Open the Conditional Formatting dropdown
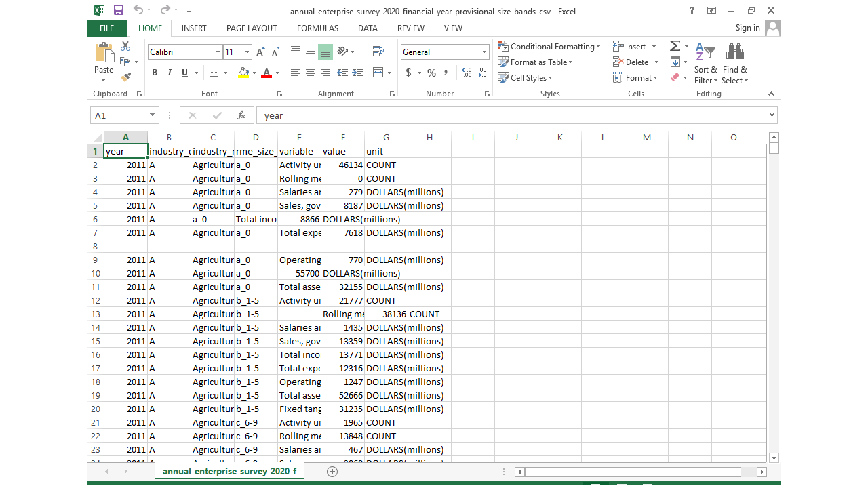 tap(549, 46)
